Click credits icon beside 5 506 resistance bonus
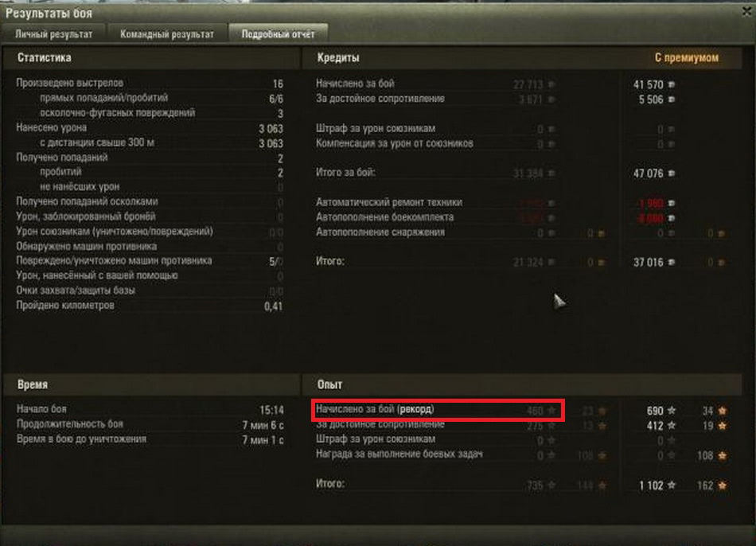This screenshot has height=546, width=756. coord(671,99)
